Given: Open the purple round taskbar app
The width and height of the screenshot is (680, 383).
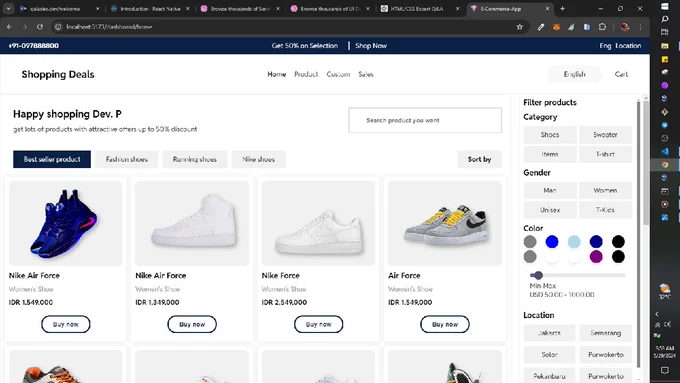Looking at the screenshot, I should click(x=665, y=85).
